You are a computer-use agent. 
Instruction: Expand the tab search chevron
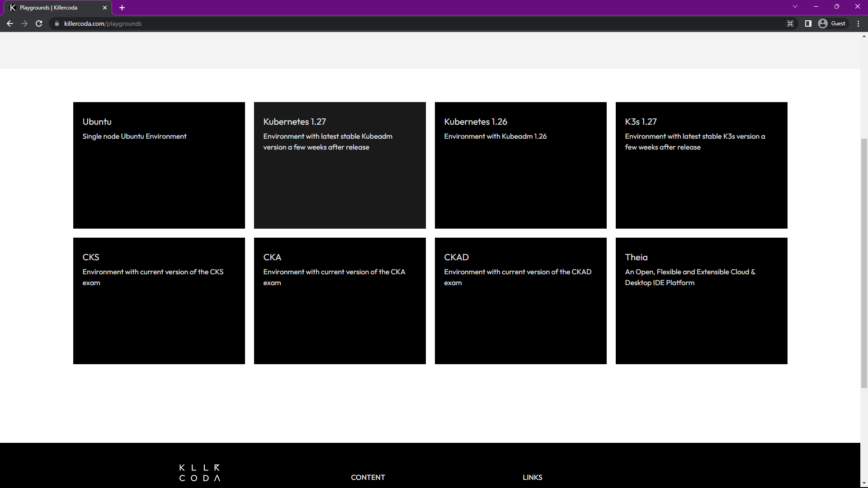[795, 7]
